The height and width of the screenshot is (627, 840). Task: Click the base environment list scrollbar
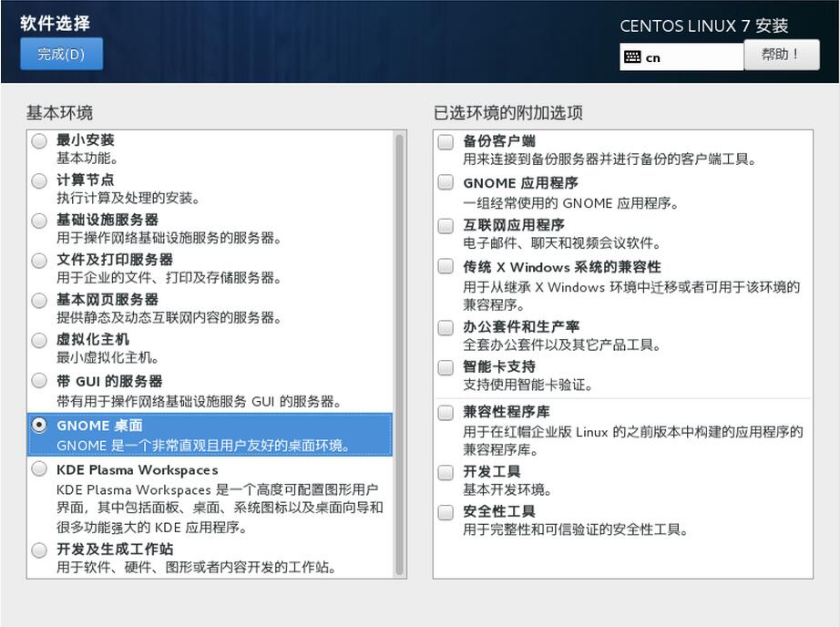pyautogui.click(x=399, y=355)
